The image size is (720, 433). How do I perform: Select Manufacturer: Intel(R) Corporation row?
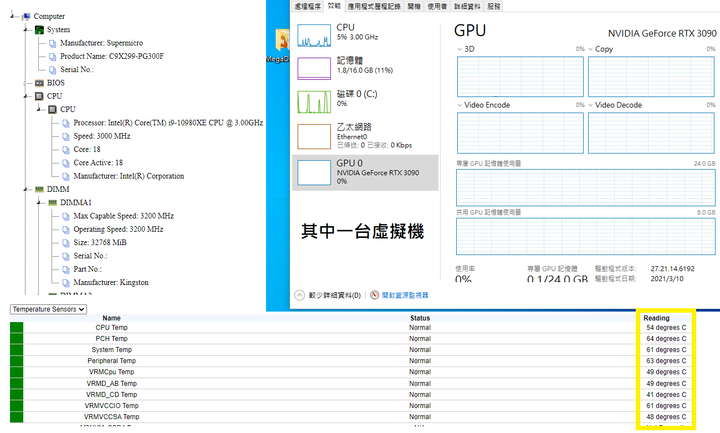click(129, 176)
